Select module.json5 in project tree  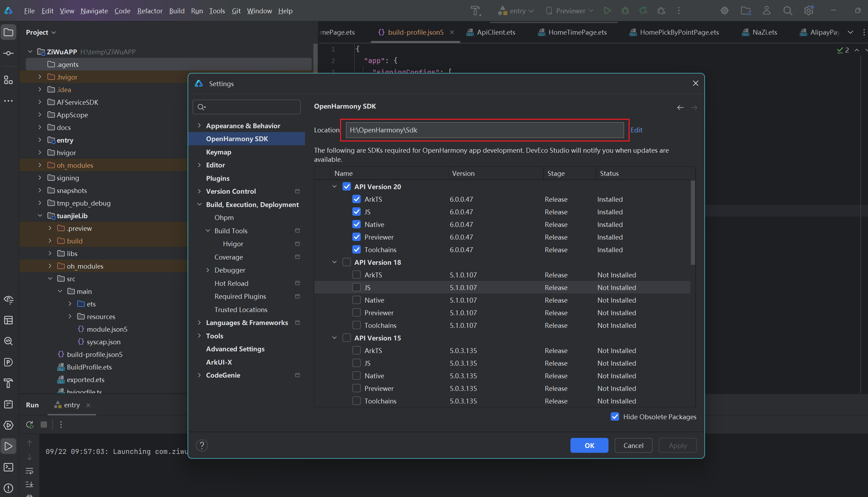[x=107, y=329]
